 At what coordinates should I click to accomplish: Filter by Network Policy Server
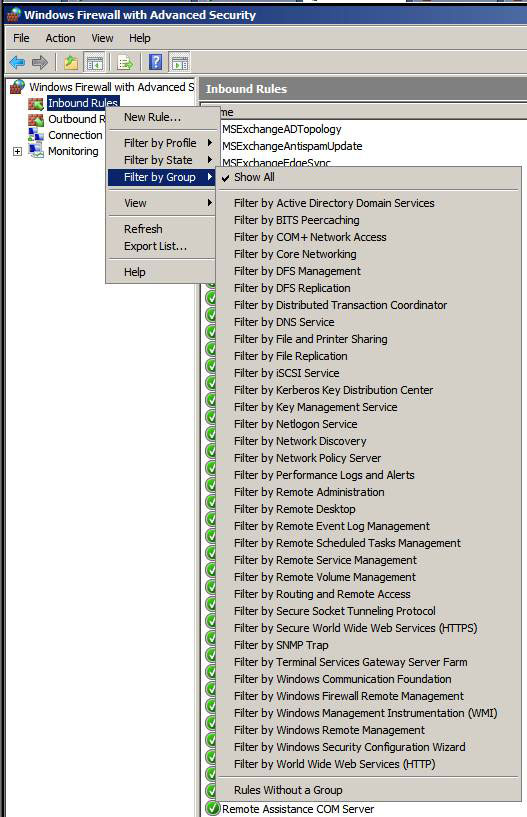point(369,458)
